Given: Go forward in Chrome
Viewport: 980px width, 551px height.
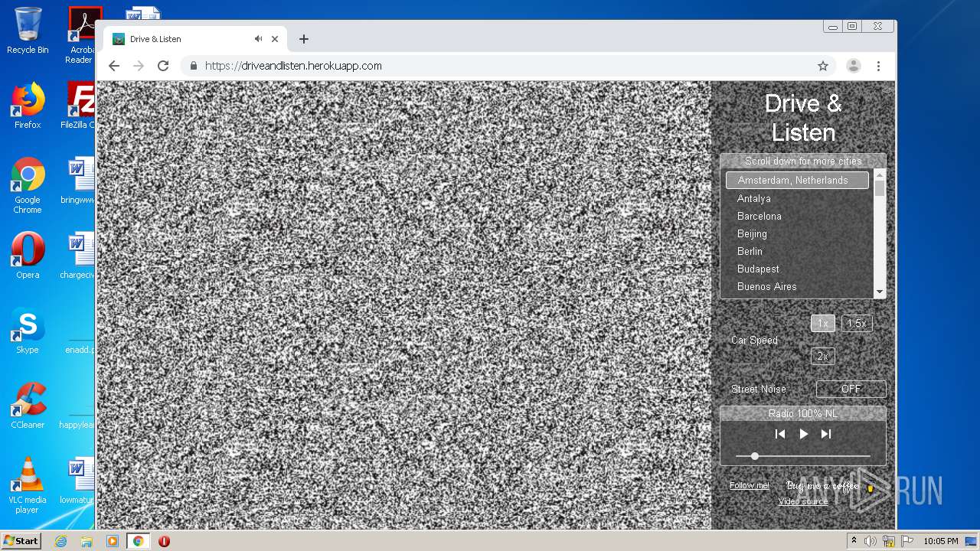Looking at the screenshot, I should tap(139, 66).
